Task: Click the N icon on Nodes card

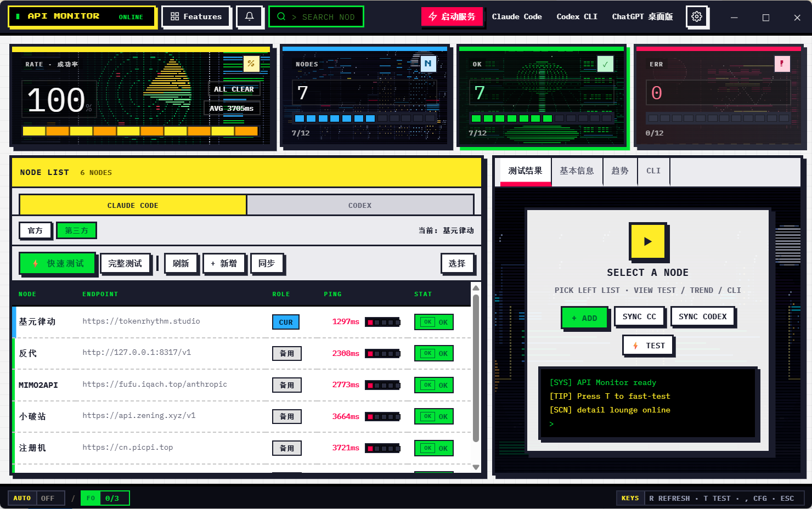Action: (x=428, y=64)
